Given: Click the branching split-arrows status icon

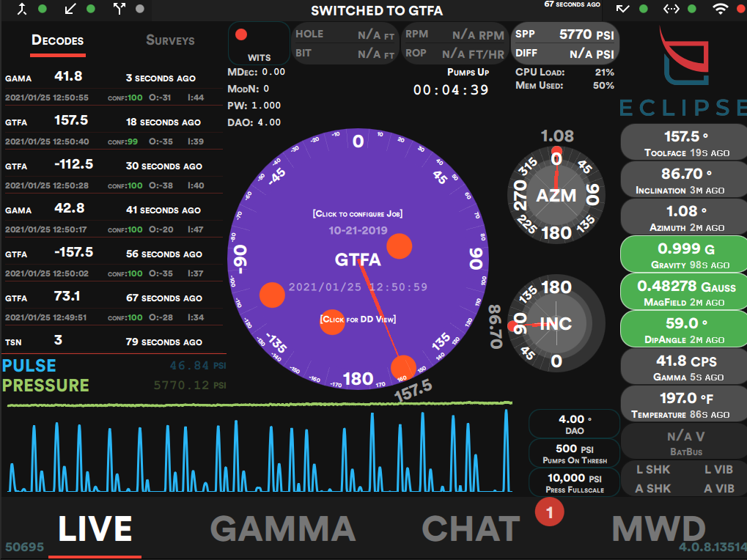Looking at the screenshot, I should pyautogui.click(x=119, y=10).
